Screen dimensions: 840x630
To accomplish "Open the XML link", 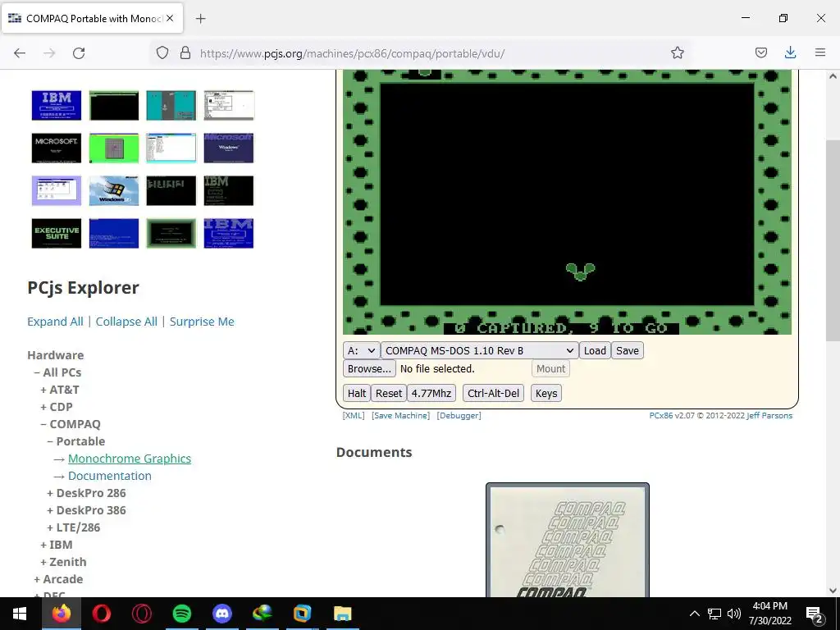I will [x=354, y=415].
